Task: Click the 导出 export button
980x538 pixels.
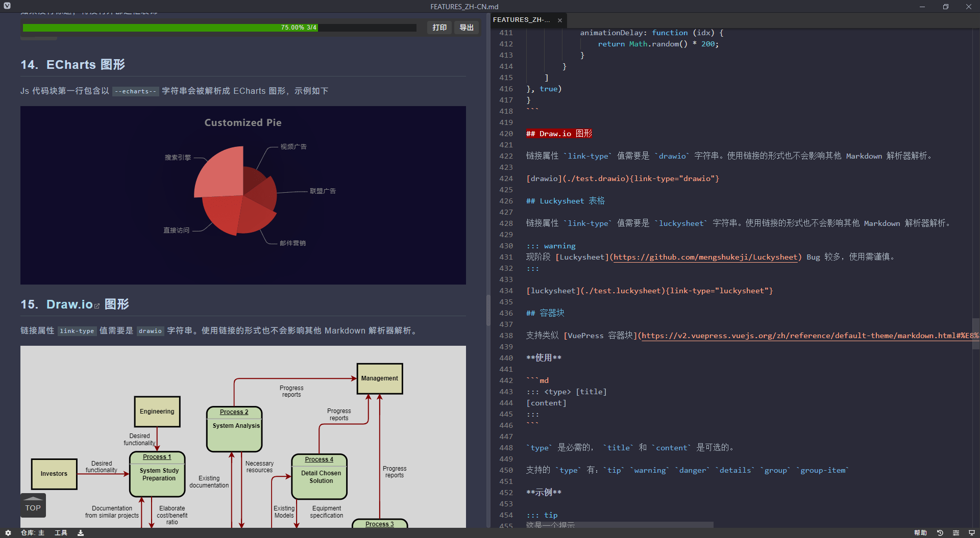Action: (467, 28)
